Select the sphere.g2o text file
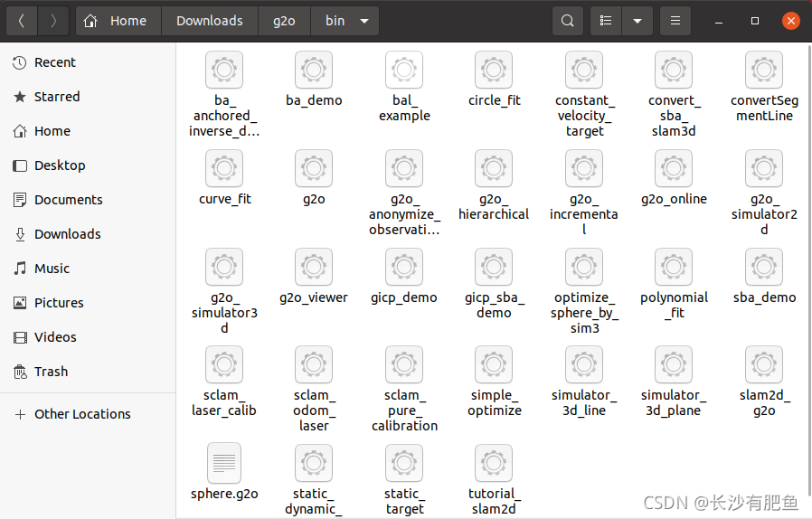Image resolution: width=812 pixels, height=519 pixels. point(224,463)
